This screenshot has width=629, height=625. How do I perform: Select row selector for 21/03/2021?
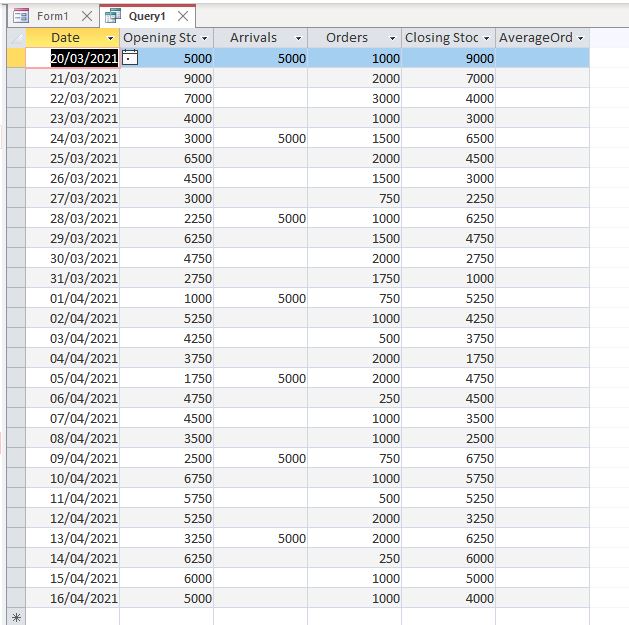tap(16, 78)
